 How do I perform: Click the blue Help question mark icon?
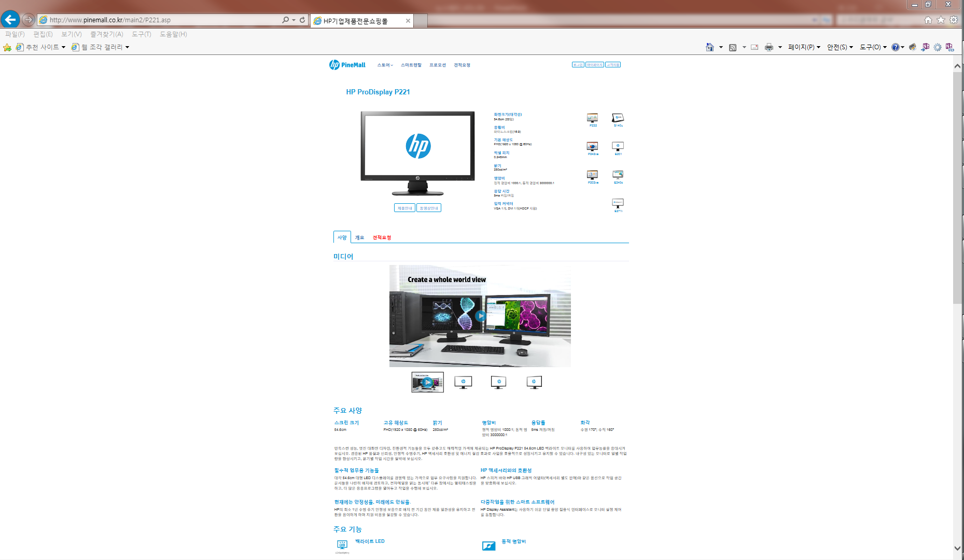tap(896, 47)
